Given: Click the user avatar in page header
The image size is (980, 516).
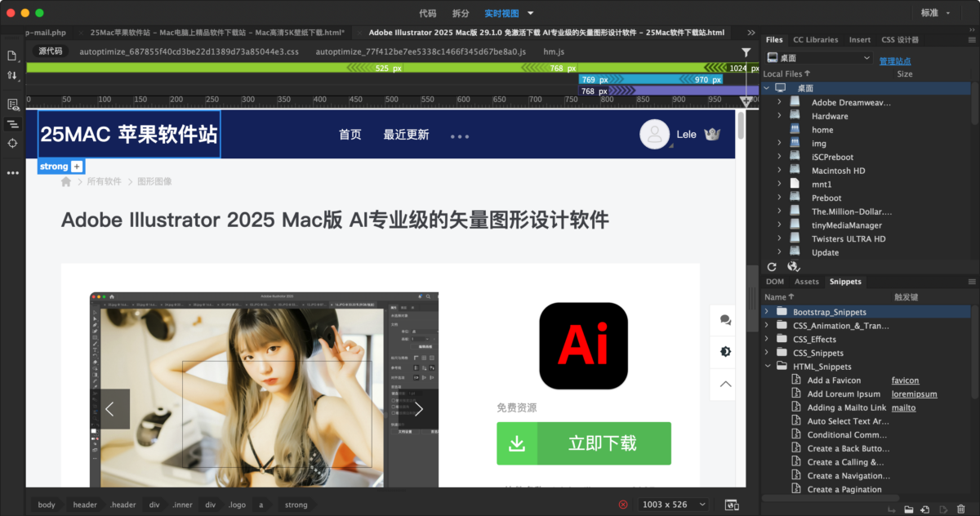Looking at the screenshot, I should point(654,134).
